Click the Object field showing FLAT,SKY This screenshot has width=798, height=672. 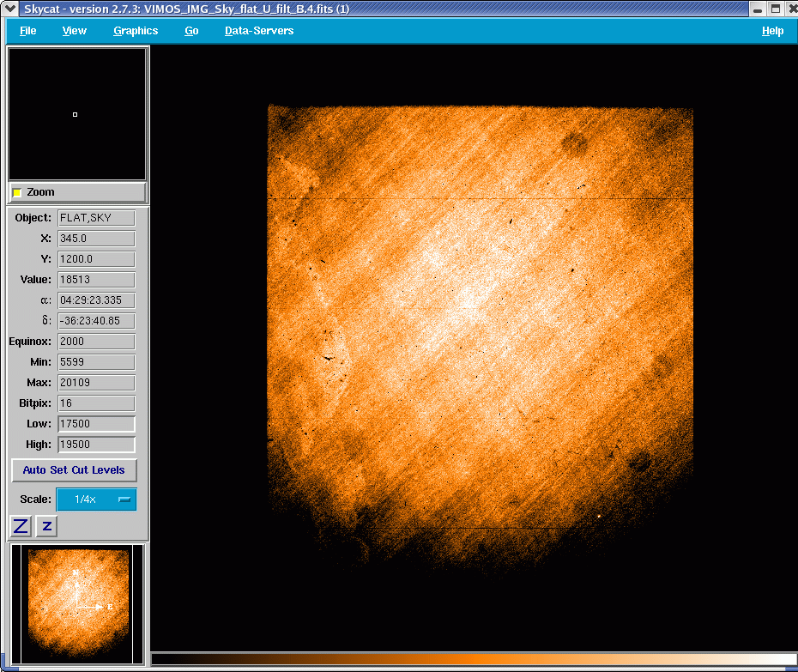click(x=96, y=218)
